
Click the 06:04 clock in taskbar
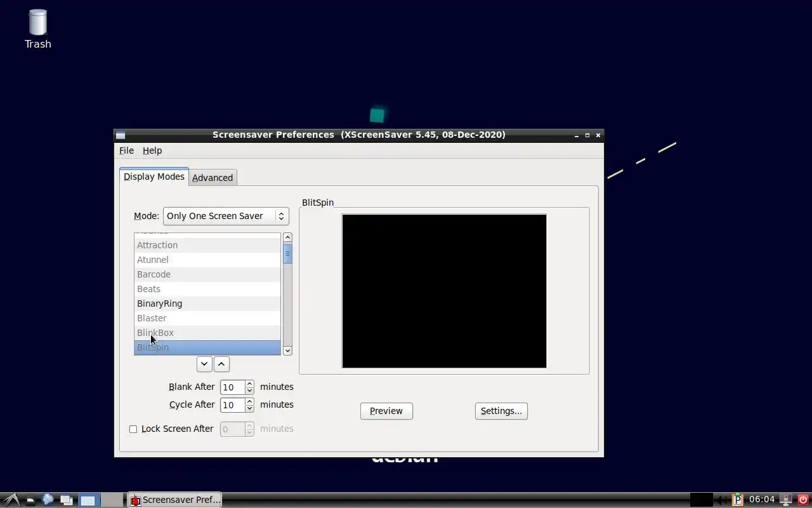point(762,500)
